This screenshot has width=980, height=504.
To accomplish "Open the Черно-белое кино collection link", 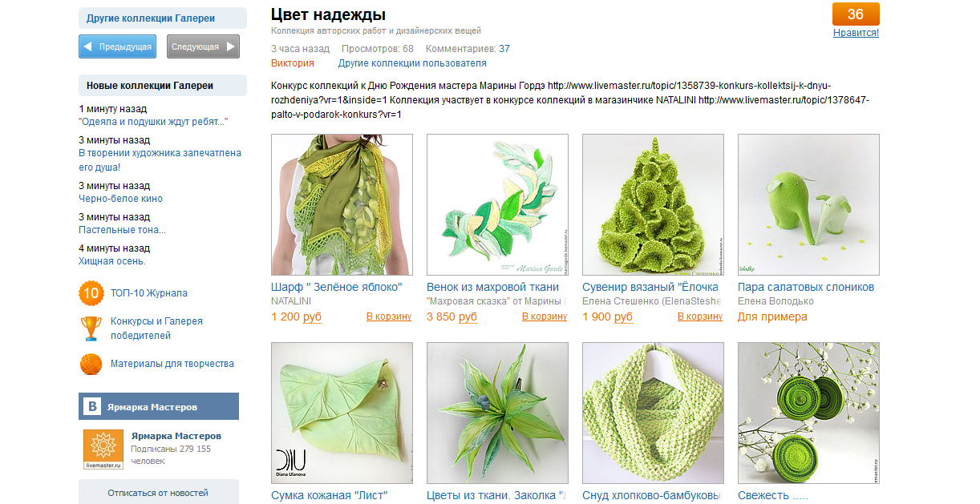I will click(120, 199).
